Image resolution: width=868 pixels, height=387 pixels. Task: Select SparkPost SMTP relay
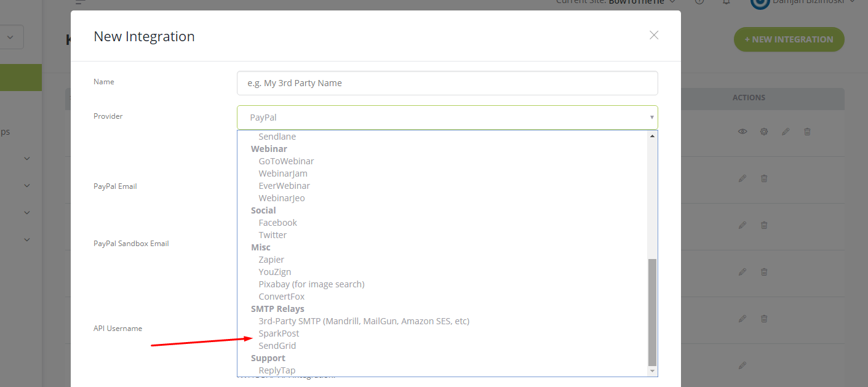coord(279,333)
